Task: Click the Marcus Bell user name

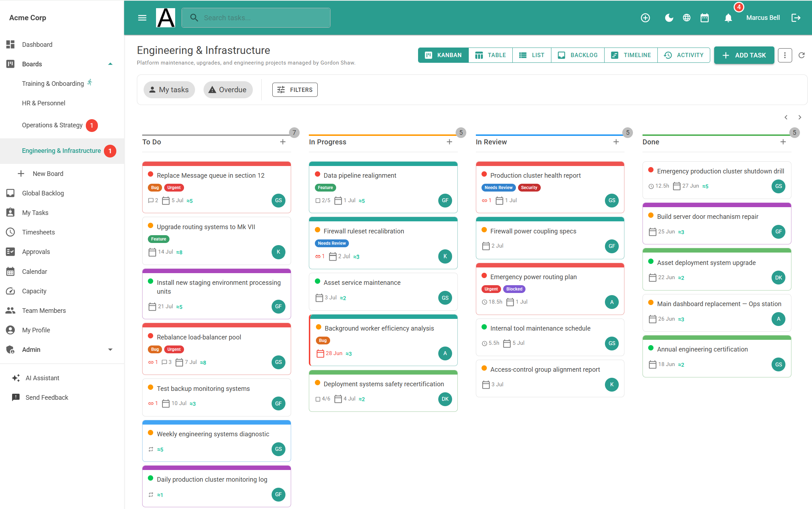Action: [763, 18]
